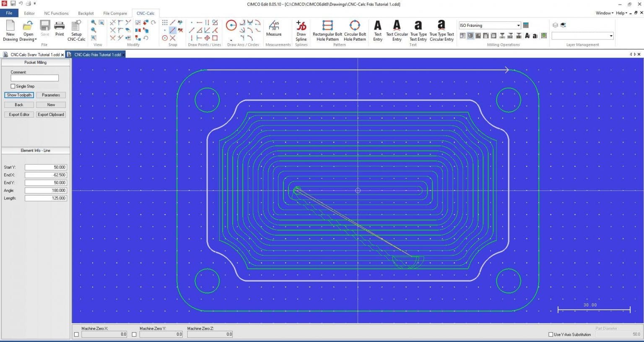Enable Use Y-Axis Substitution
Screen dimensions: 644x342
[550, 334]
